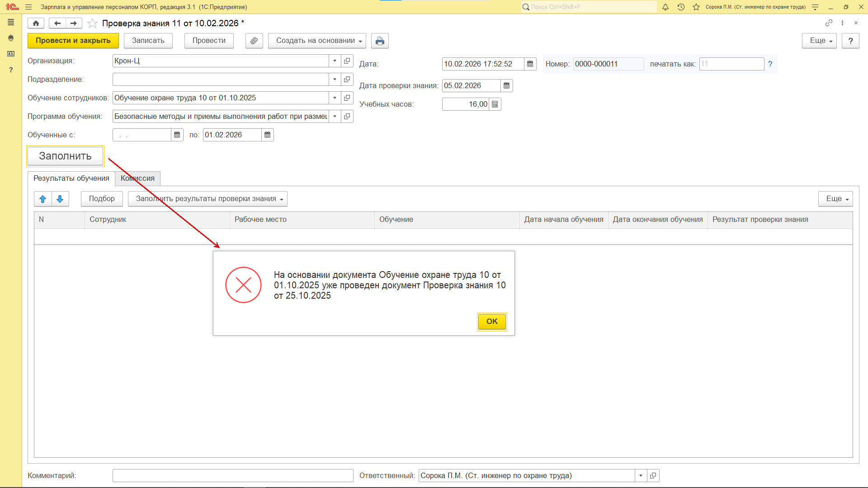Click the printer icon button
Viewport: 868px width, 488px height.
tap(380, 41)
